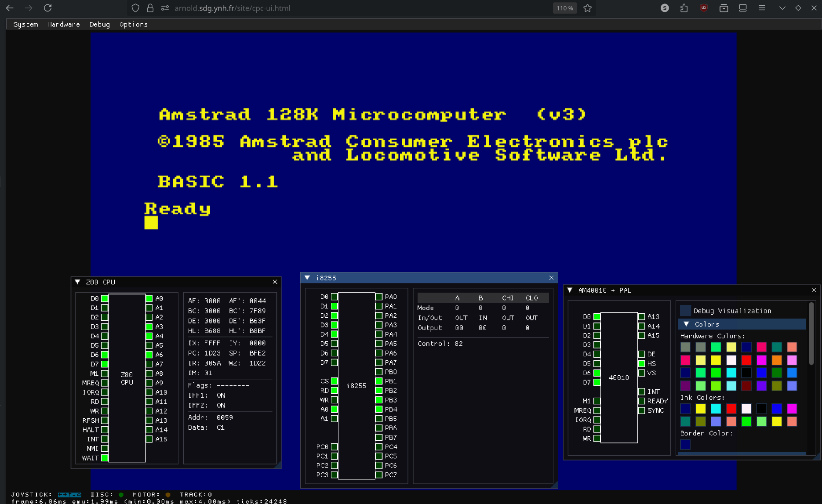822x504 pixels.
Task: Open the Options menu
Action: tap(134, 25)
